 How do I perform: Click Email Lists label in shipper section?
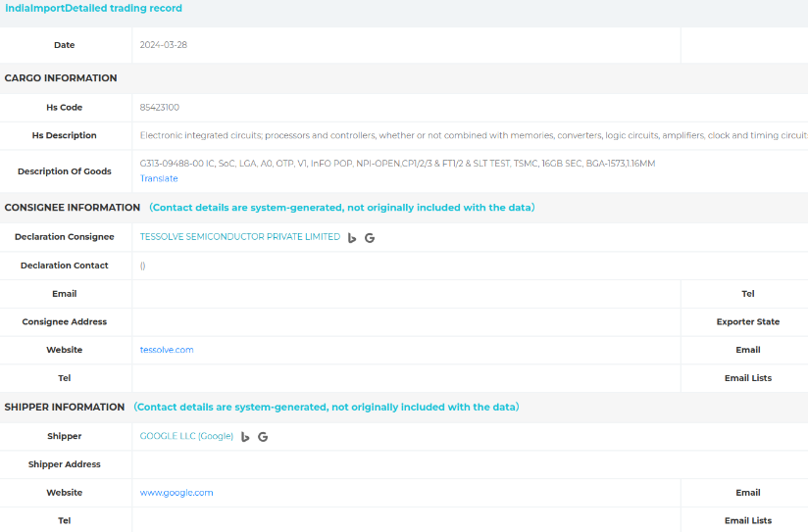pos(748,520)
